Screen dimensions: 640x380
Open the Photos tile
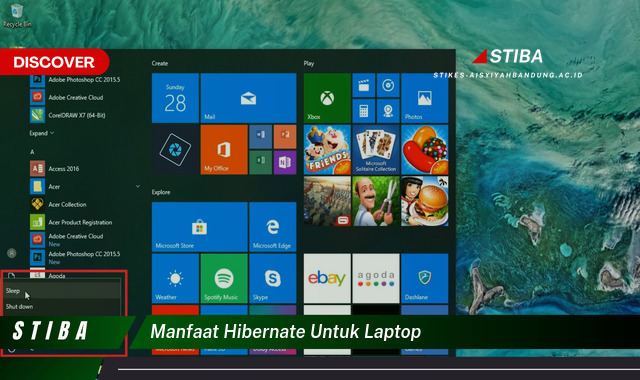pyautogui.click(x=424, y=98)
